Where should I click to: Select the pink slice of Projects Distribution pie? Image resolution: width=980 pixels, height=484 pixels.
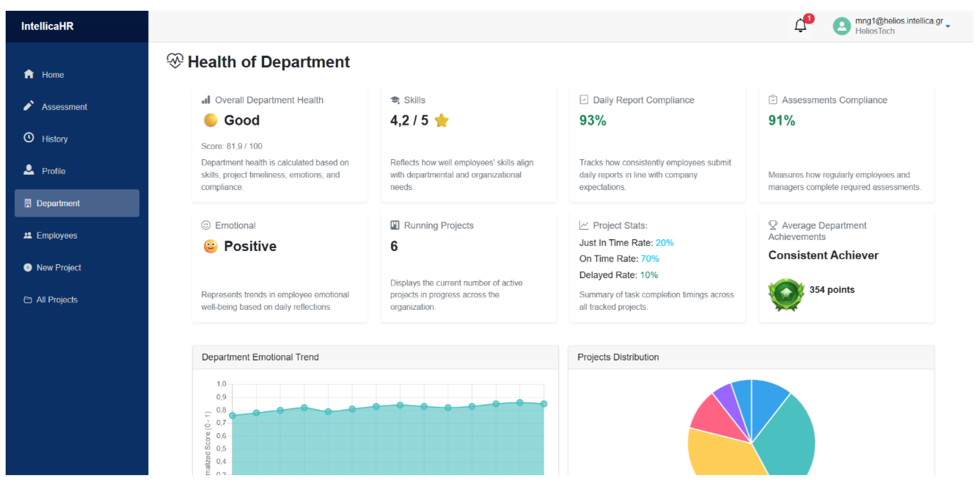tap(715, 417)
